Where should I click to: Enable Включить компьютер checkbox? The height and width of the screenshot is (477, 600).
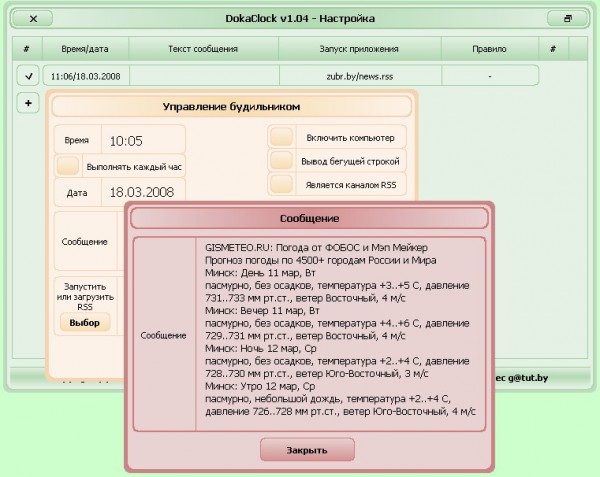[x=281, y=137]
